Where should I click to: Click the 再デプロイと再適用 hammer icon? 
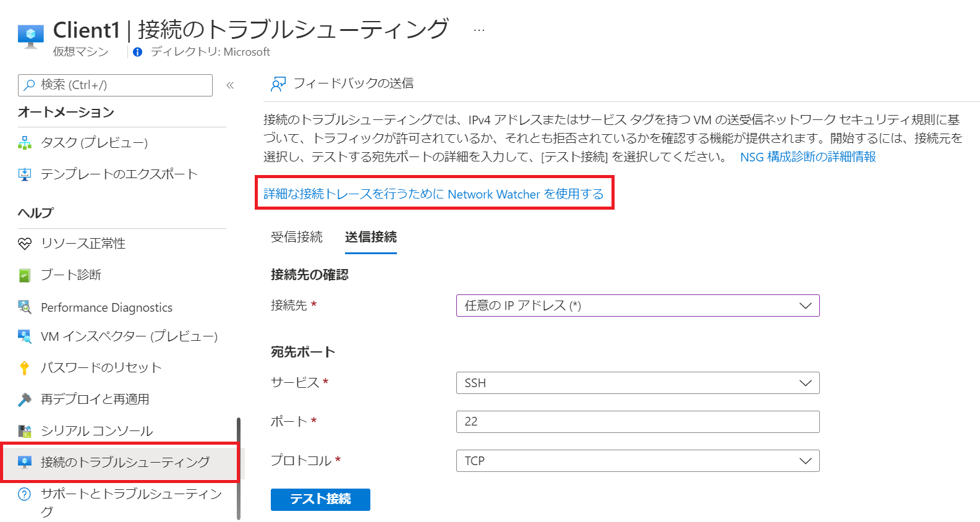(x=25, y=400)
